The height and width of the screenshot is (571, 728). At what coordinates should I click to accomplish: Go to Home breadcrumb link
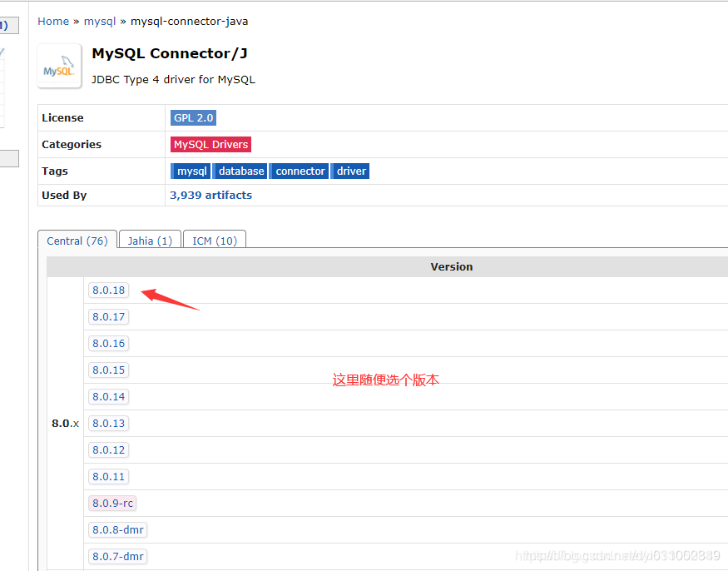click(x=53, y=22)
